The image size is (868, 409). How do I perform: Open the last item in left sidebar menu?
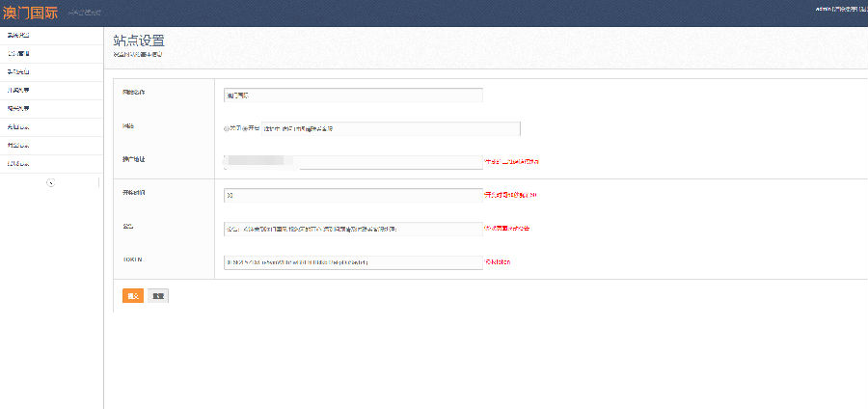coord(19,163)
